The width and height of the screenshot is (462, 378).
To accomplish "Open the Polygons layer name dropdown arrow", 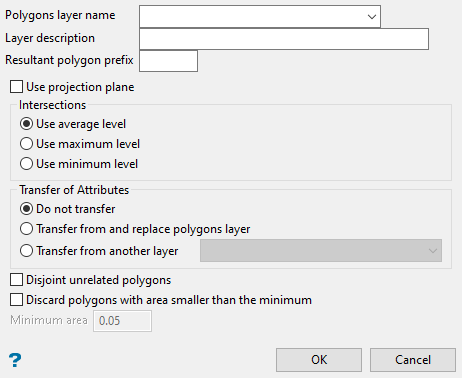I will (372, 16).
